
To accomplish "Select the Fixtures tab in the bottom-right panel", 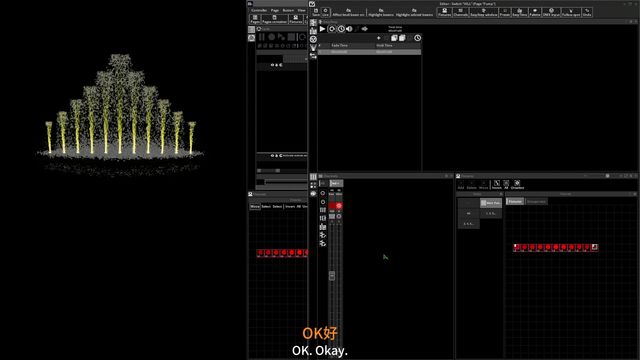I will click(x=515, y=202).
